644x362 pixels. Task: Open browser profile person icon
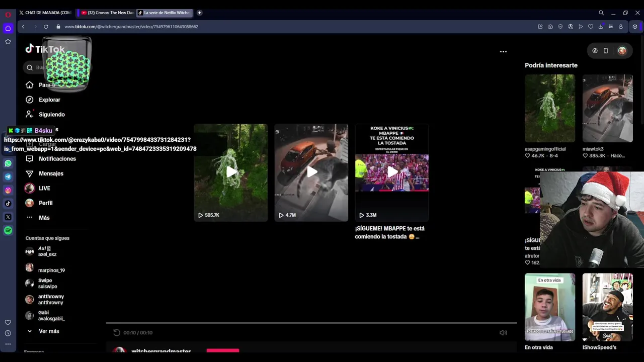pos(621,27)
